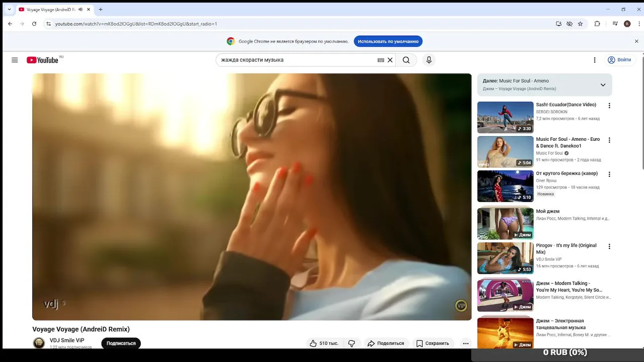Open third-party cookies eye icon
This screenshot has height=362, width=644.
570,24
